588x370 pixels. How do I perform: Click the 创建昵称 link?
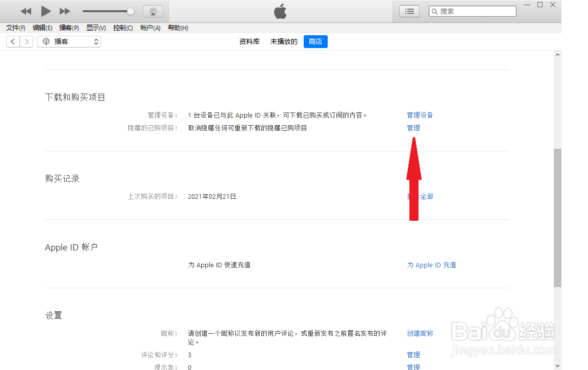(x=420, y=333)
